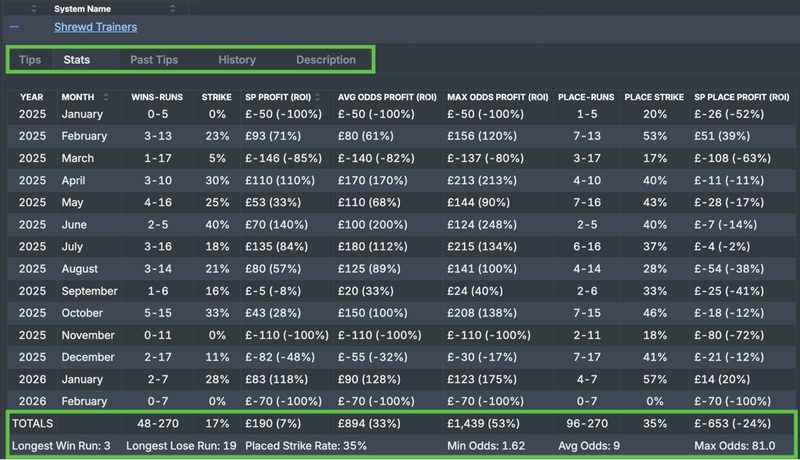800x460 pixels.
Task: Click MAX ODDS PROFIT (ROI) header
Action: coord(497,97)
